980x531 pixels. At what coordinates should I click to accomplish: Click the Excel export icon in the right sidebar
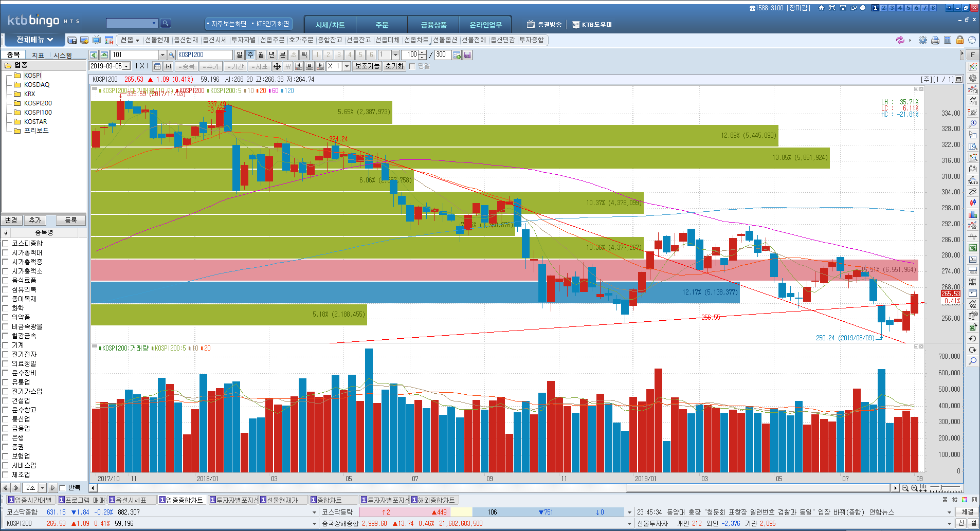pyautogui.click(x=973, y=248)
